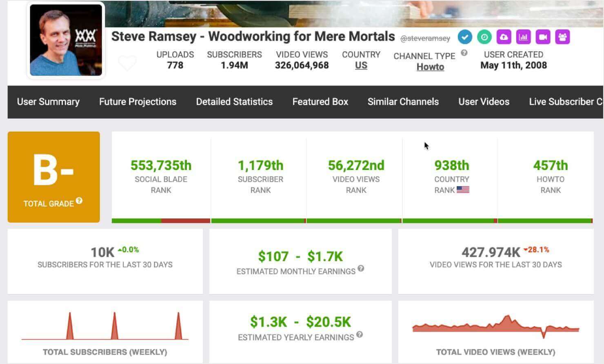
Task: Open the green channel history icon
Action: 484,37
